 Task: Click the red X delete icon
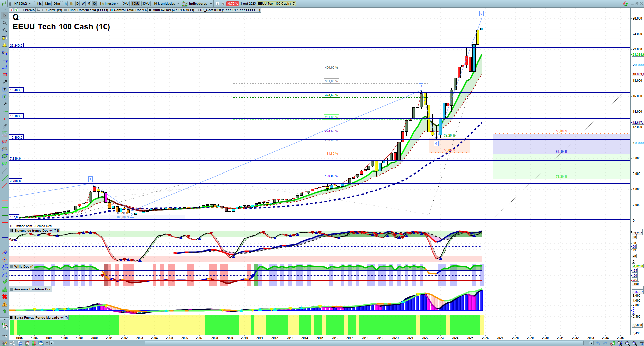(5, 297)
